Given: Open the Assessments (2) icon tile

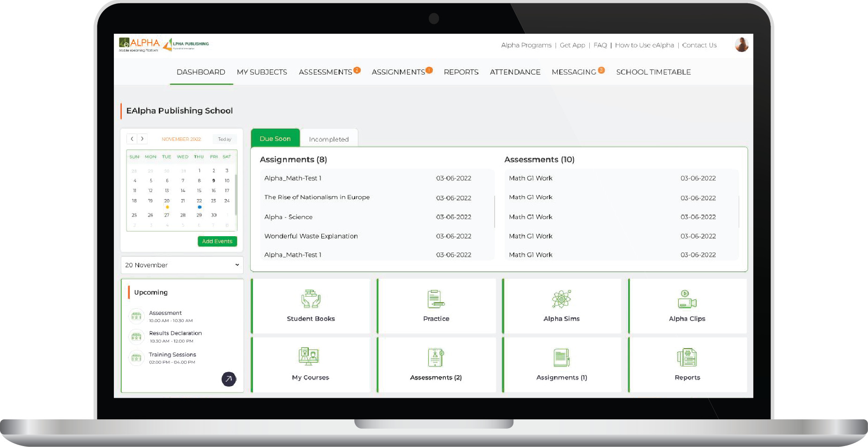Looking at the screenshot, I should 436,358.
